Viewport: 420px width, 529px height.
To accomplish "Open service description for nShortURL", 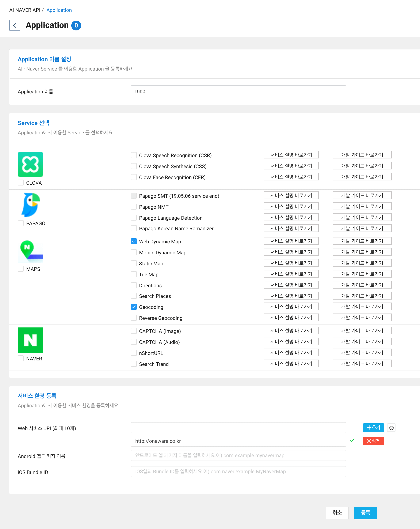I will (291, 353).
